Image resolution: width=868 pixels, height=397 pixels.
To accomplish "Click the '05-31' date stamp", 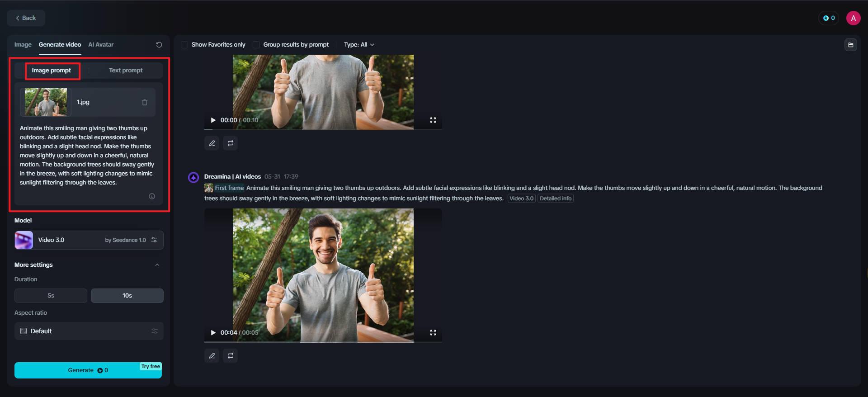I will [x=272, y=177].
